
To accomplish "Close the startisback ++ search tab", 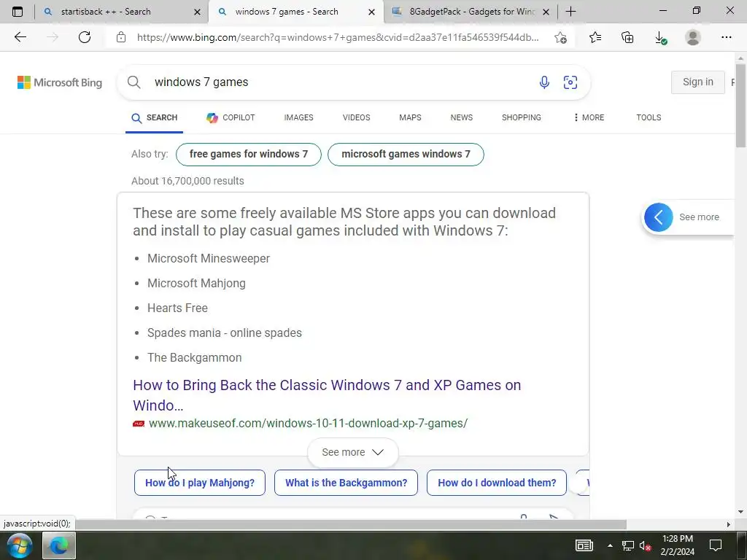I will [197, 12].
